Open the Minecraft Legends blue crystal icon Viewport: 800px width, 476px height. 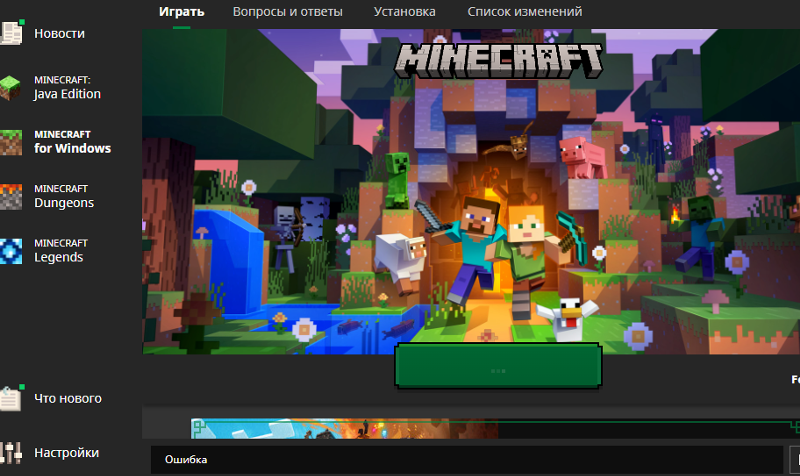[x=11, y=251]
